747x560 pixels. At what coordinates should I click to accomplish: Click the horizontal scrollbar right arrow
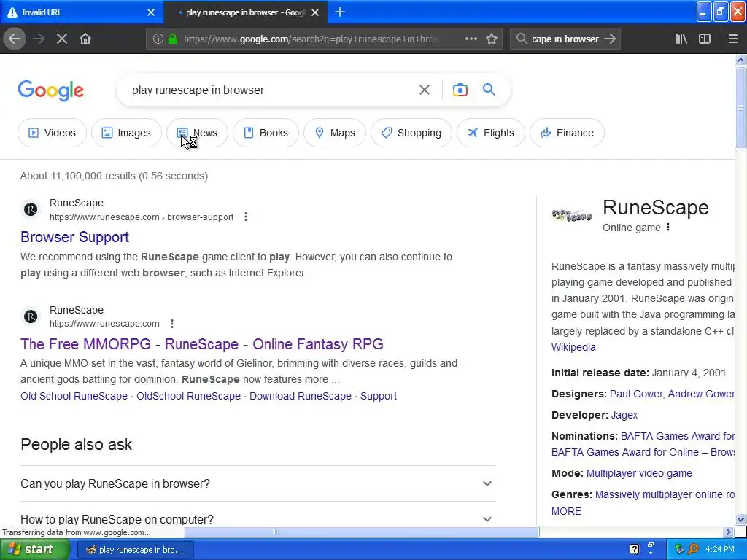[728, 532]
